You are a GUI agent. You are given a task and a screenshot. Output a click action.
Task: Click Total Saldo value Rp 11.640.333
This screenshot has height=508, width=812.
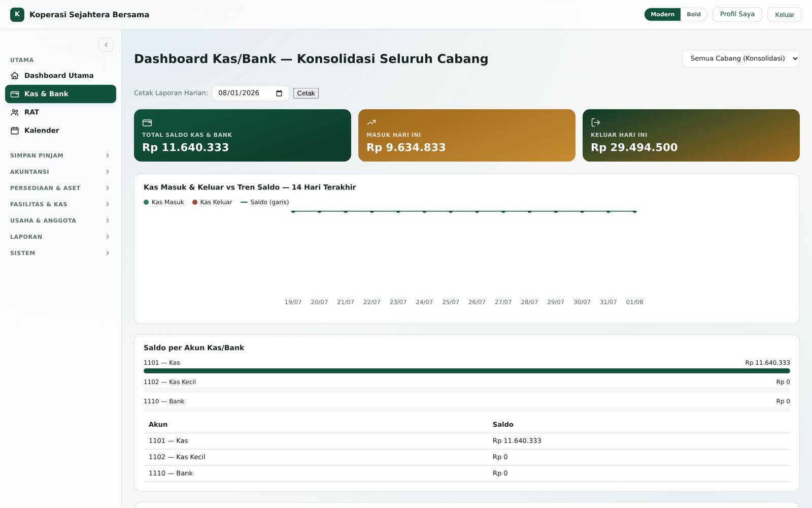tap(185, 147)
